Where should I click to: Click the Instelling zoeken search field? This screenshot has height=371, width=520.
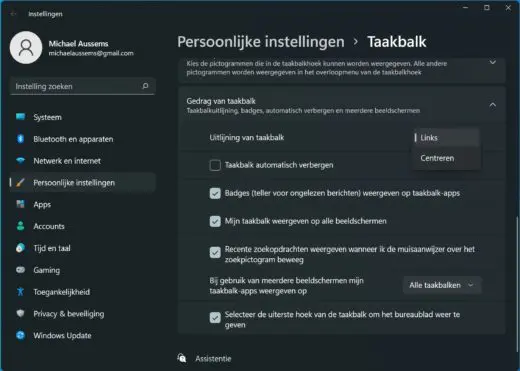click(82, 86)
